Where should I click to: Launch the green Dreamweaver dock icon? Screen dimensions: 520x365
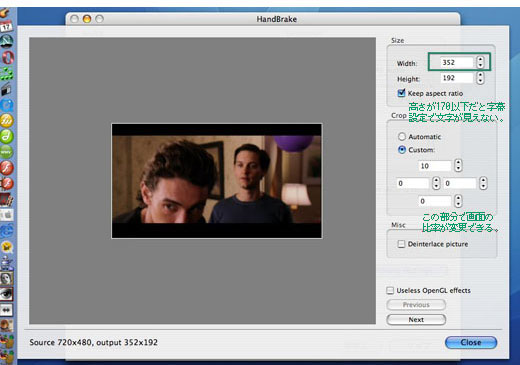tap(6, 136)
